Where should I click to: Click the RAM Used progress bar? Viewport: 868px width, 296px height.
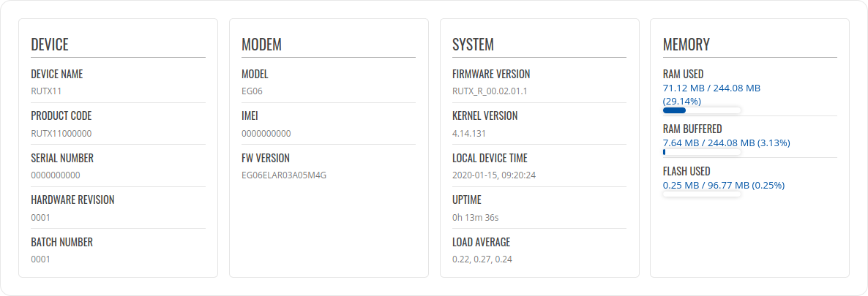tap(702, 110)
